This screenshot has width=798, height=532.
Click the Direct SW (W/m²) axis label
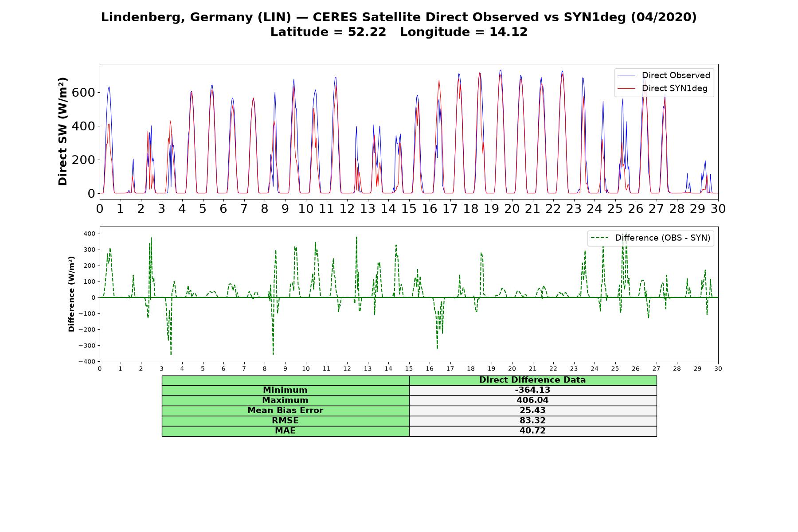pos(63,131)
